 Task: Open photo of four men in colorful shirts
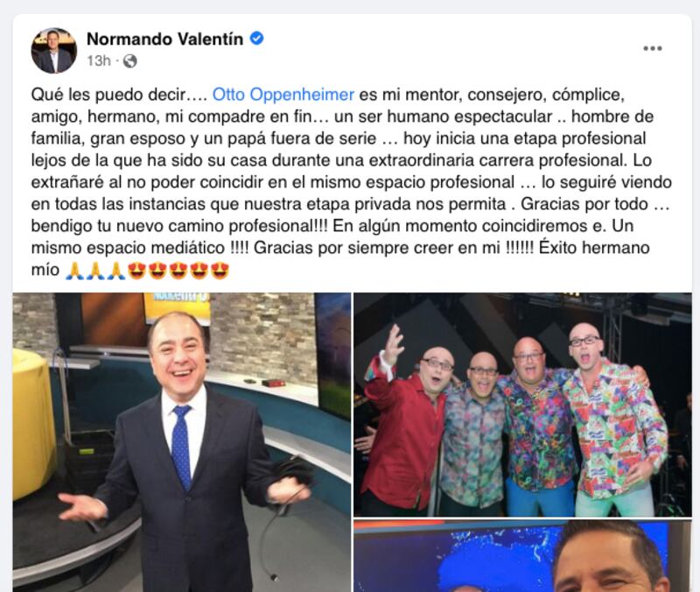pyautogui.click(x=522, y=405)
